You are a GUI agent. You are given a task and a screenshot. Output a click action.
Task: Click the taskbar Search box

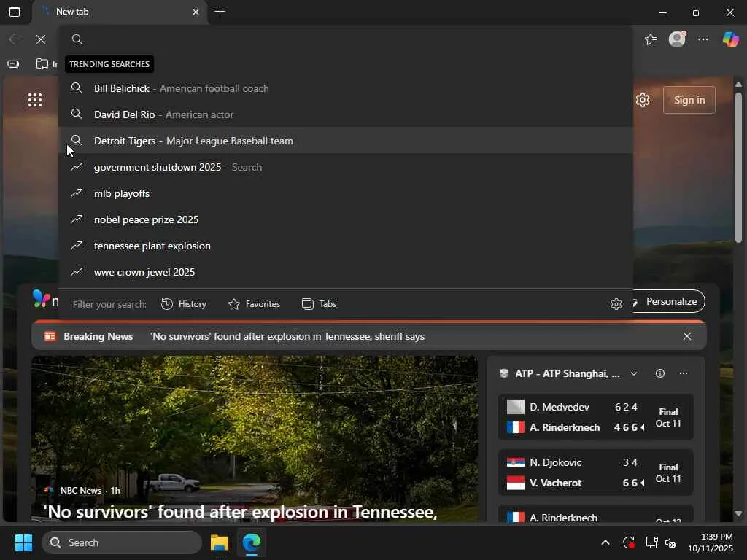point(122,542)
